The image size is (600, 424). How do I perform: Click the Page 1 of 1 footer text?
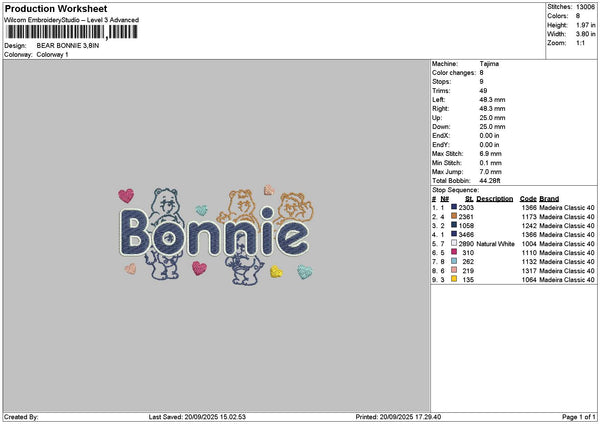tap(579, 417)
